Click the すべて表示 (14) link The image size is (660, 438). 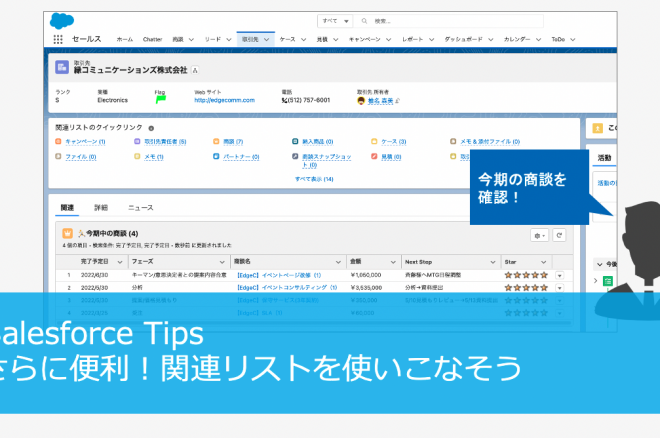314,179
